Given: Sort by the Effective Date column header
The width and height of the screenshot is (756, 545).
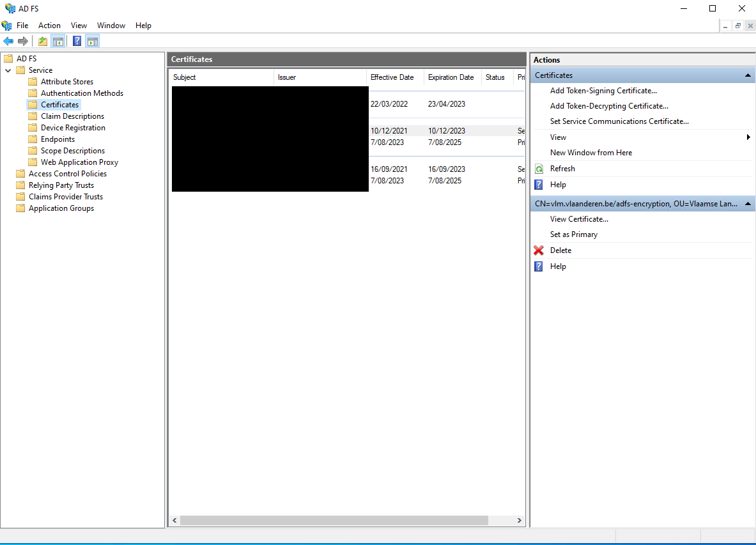Looking at the screenshot, I should click(395, 77).
